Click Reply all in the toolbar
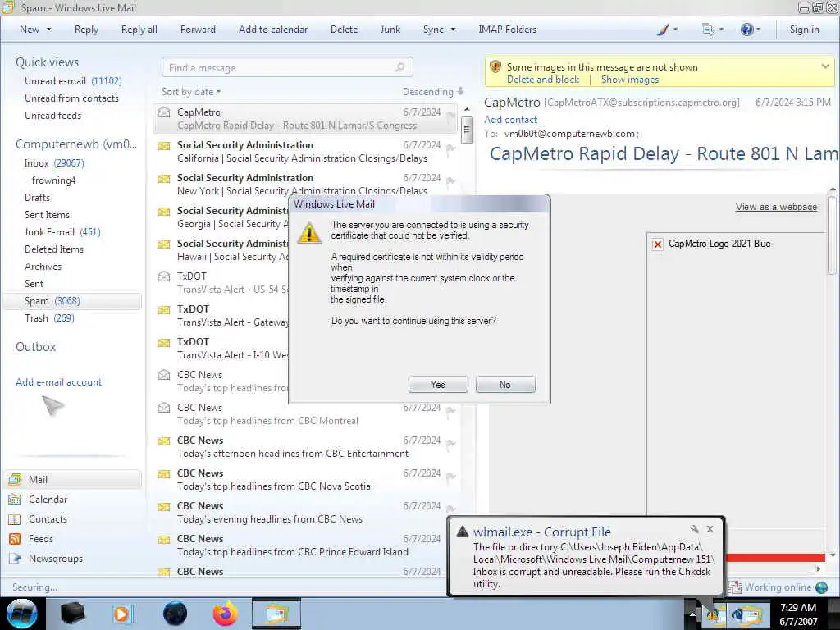Image resolution: width=840 pixels, height=630 pixels. coord(139,30)
